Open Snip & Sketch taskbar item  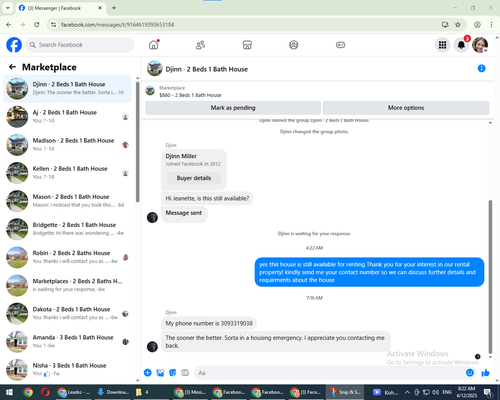[345, 392]
